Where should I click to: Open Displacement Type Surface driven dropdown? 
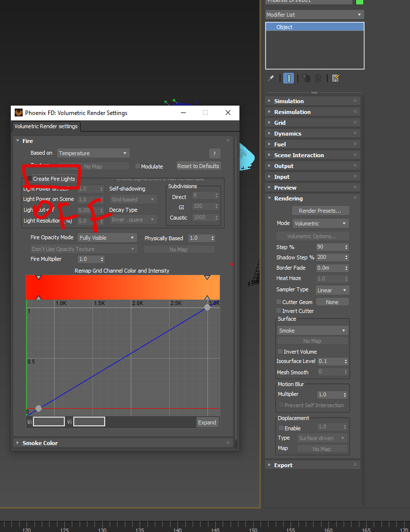(322, 438)
